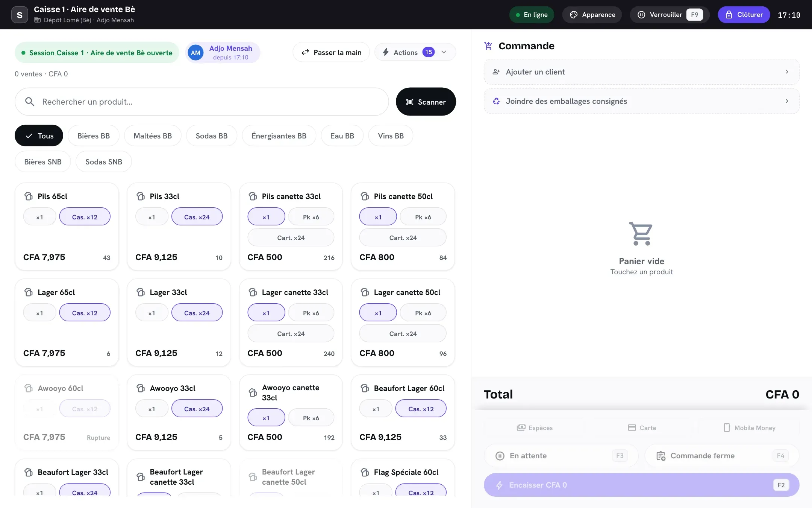Click the Scanner button
This screenshot has width=812, height=508.
pyautogui.click(x=426, y=102)
